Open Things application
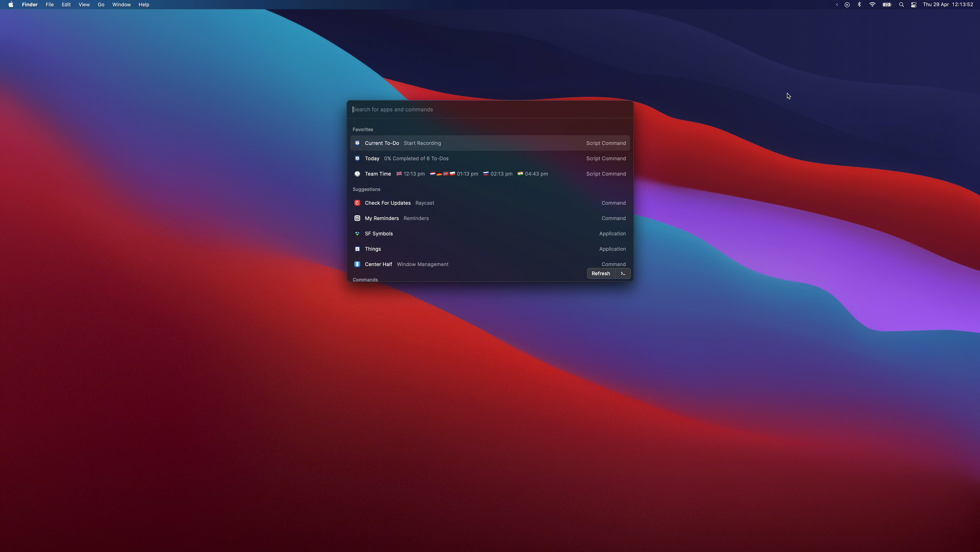 point(373,249)
